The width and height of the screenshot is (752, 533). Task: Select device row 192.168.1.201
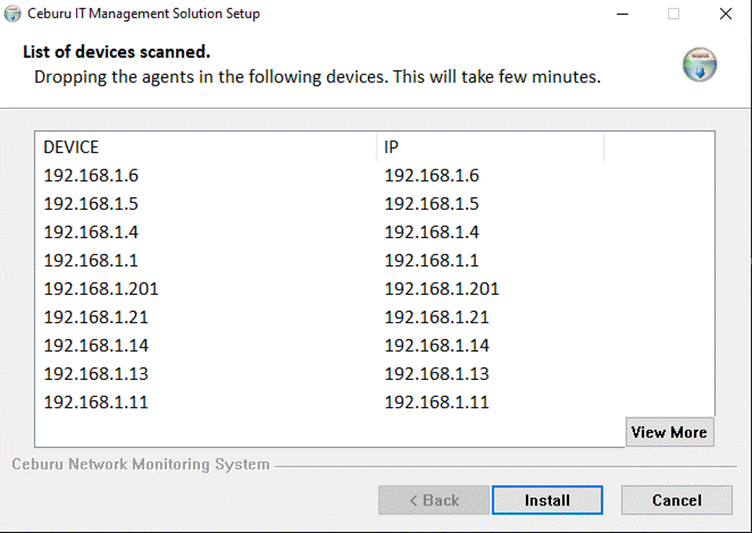click(x=374, y=289)
